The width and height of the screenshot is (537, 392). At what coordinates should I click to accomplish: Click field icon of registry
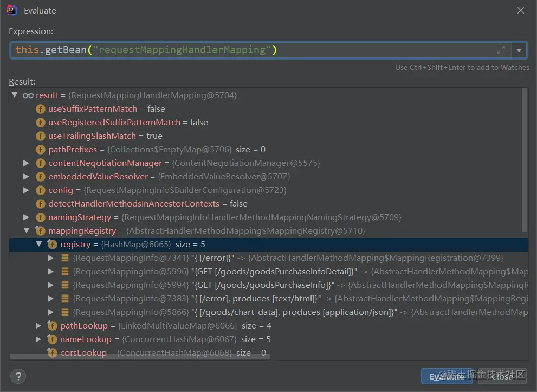52,245
